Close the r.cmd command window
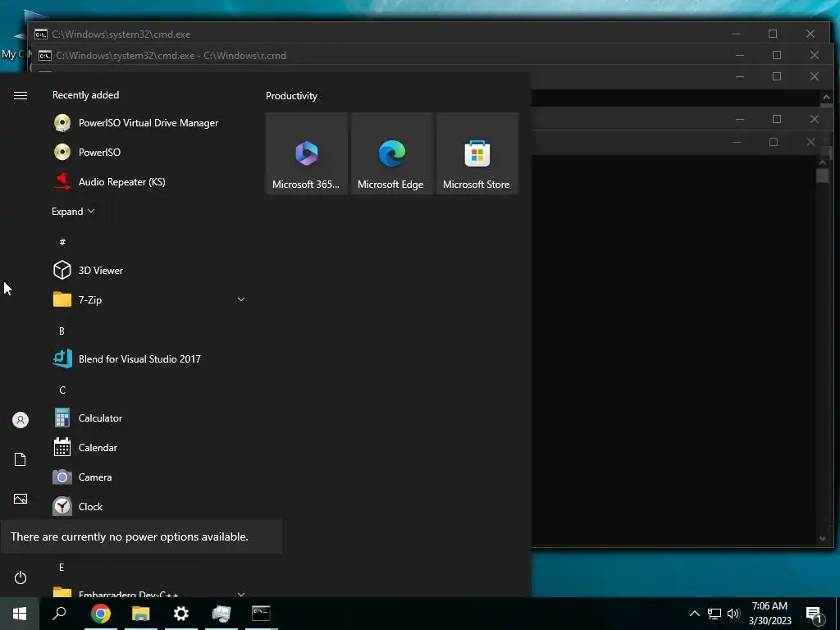This screenshot has height=630, width=840. (815, 55)
